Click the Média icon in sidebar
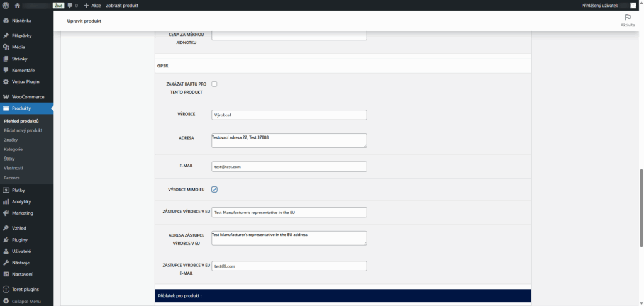This screenshot has width=644, height=306. (6, 47)
